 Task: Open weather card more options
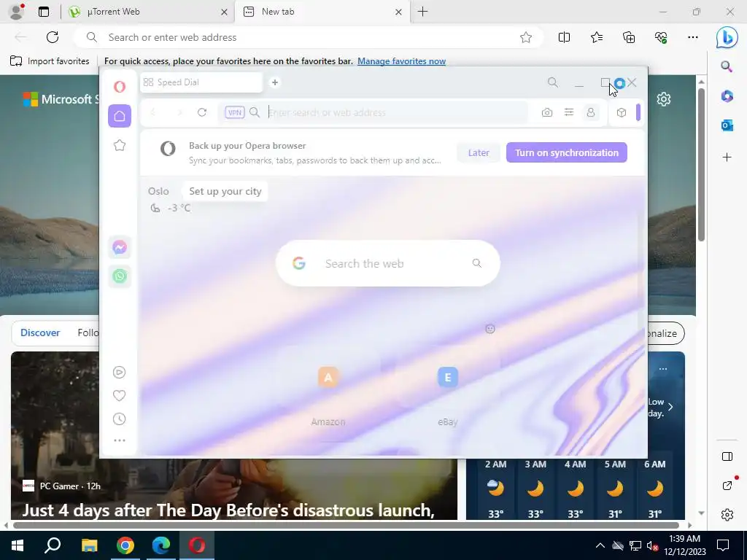click(662, 369)
